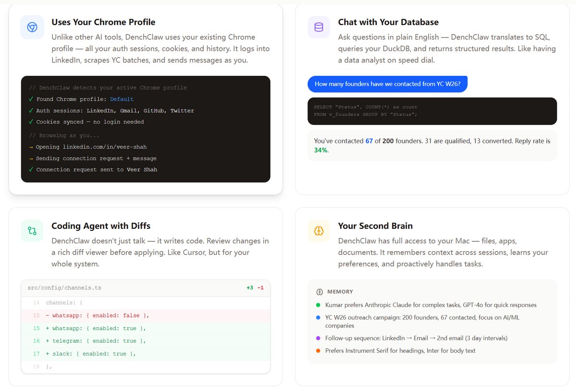Click the 'src/config/channels.ts' file name

(x=64, y=288)
